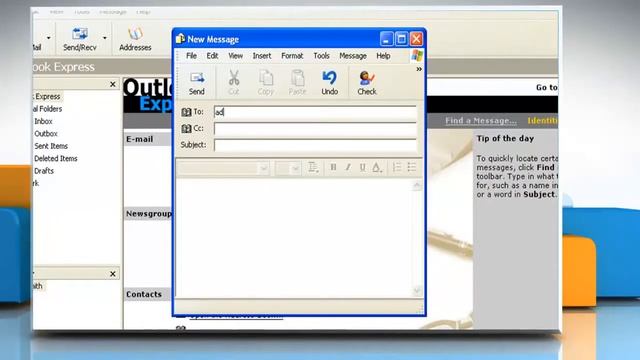640x360 pixels.
Task: Select the Sent Items folder
Action: (x=51, y=146)
